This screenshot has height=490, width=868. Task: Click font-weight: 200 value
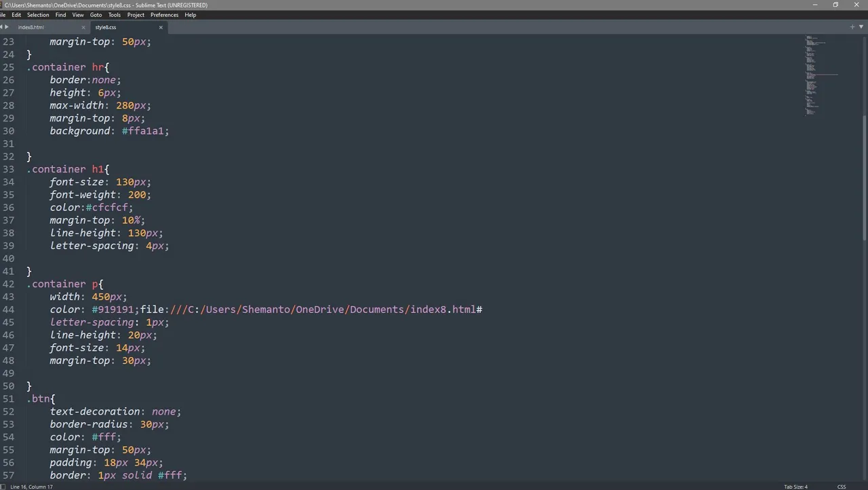137,195
